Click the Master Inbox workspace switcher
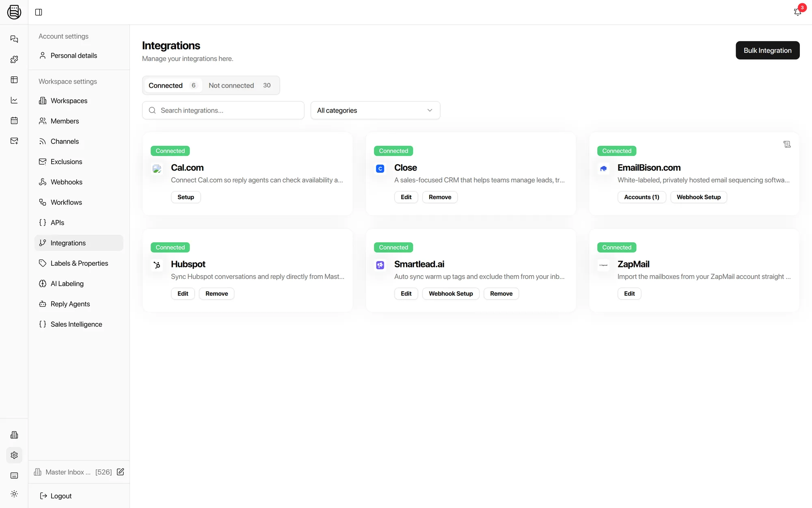The height and width of the screenshot is (508, 812). (73, 472)
